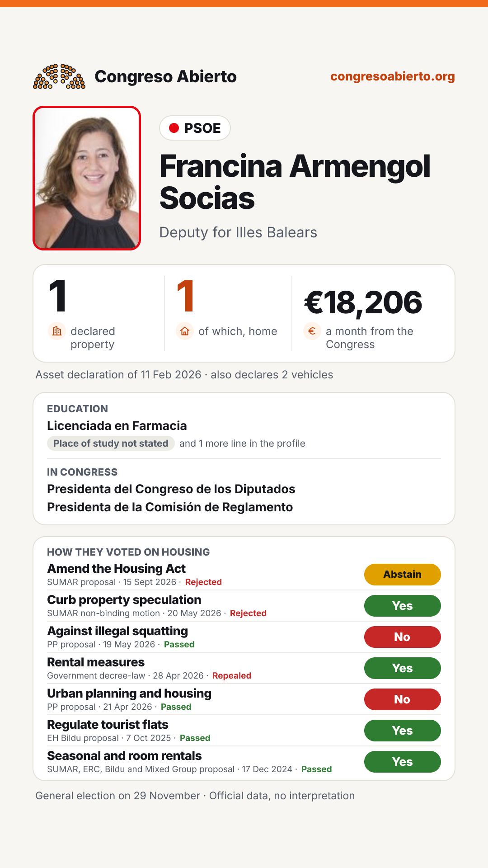Select Presidenta del Congreso de los Diputados role
Viewport: 488px width, 868px height.
171,489
